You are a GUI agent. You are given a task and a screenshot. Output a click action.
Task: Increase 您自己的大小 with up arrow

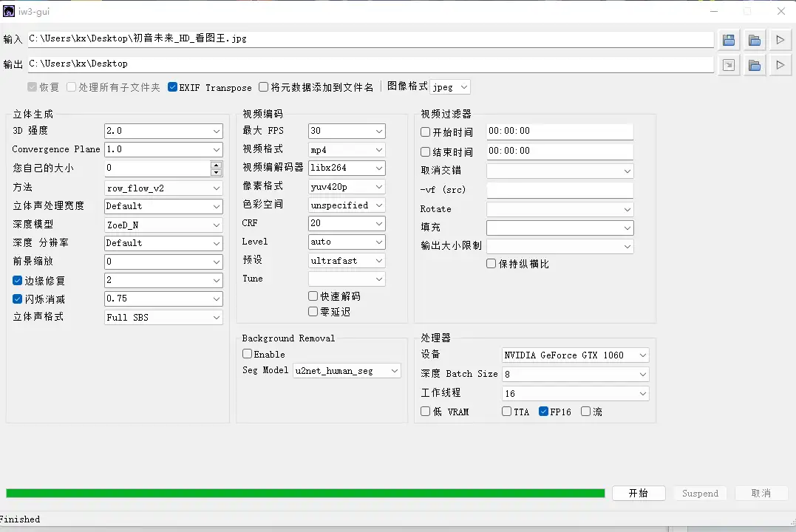tap(217, 165)
